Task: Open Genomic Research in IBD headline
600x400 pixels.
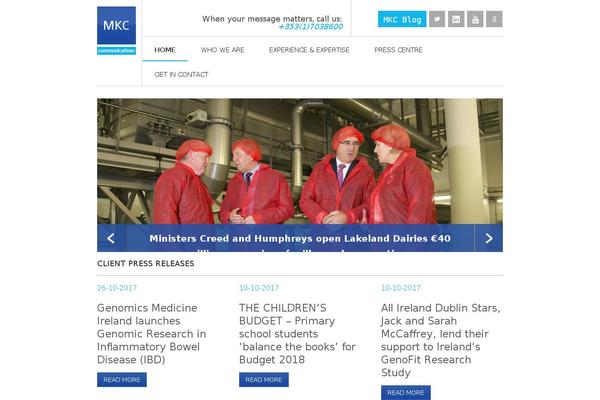Action: point(152,334)
